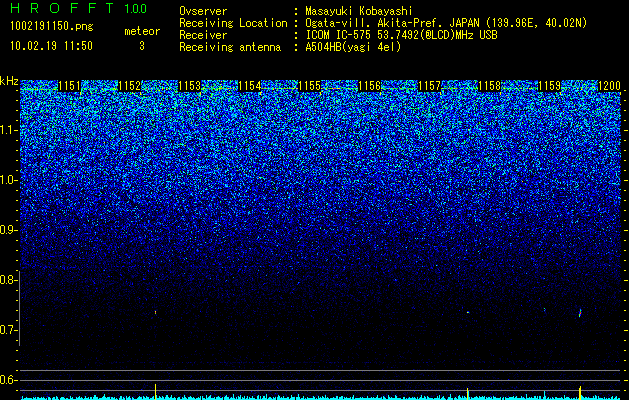
Task: Click the yellow power spike after 1157
Action: (468, 393)
